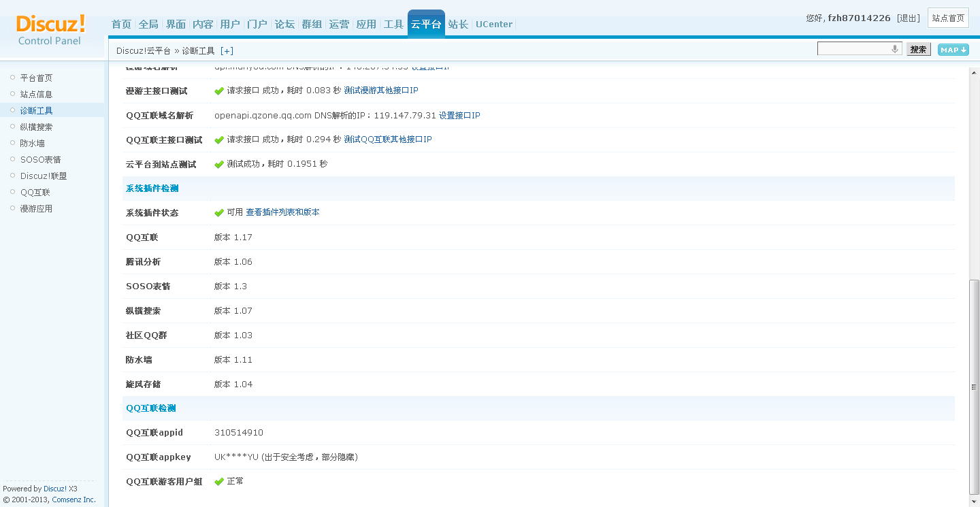Click the 退出 logout link
Image resolution: width=980 pixels, height=507 pixels.
(909, 18)
